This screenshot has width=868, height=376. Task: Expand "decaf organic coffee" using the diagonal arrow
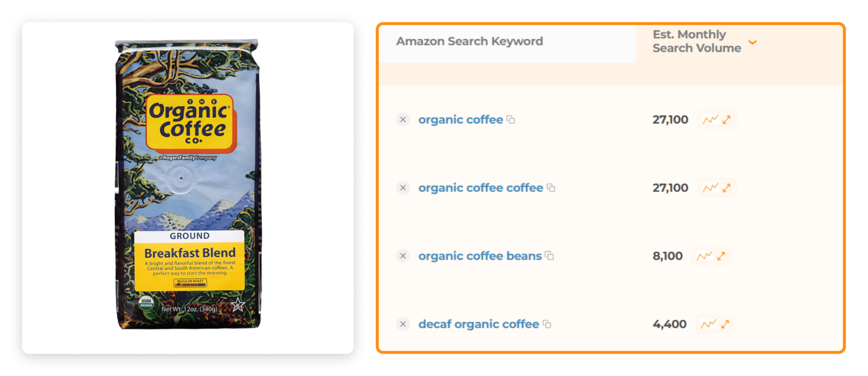724,324
